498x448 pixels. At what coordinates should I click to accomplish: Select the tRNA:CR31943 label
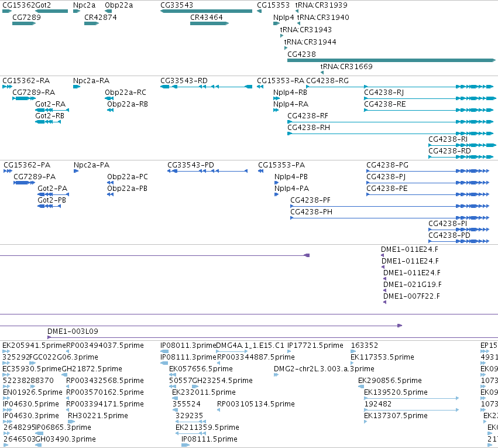point(306,30)
